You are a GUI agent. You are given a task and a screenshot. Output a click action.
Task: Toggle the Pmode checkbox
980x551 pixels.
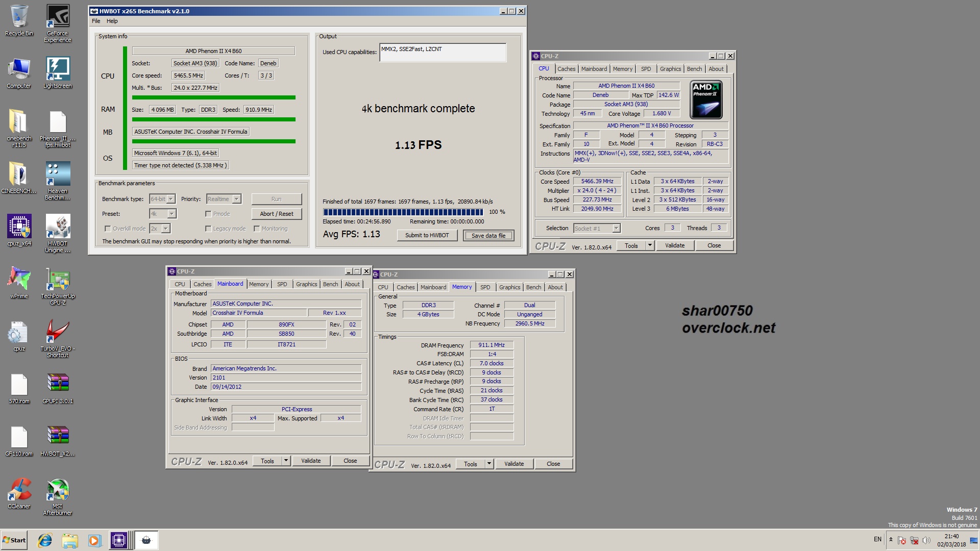coord(208,214)
